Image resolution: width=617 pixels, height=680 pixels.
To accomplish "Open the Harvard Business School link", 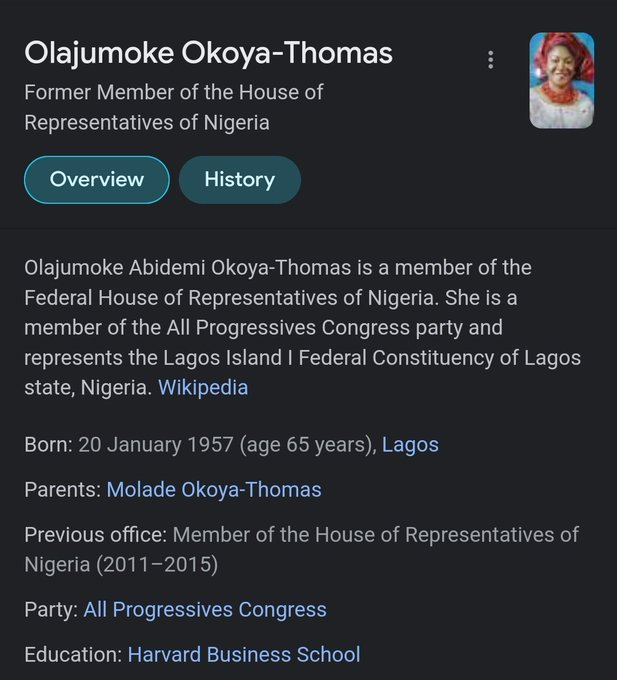I will click(x=244, y=655).
